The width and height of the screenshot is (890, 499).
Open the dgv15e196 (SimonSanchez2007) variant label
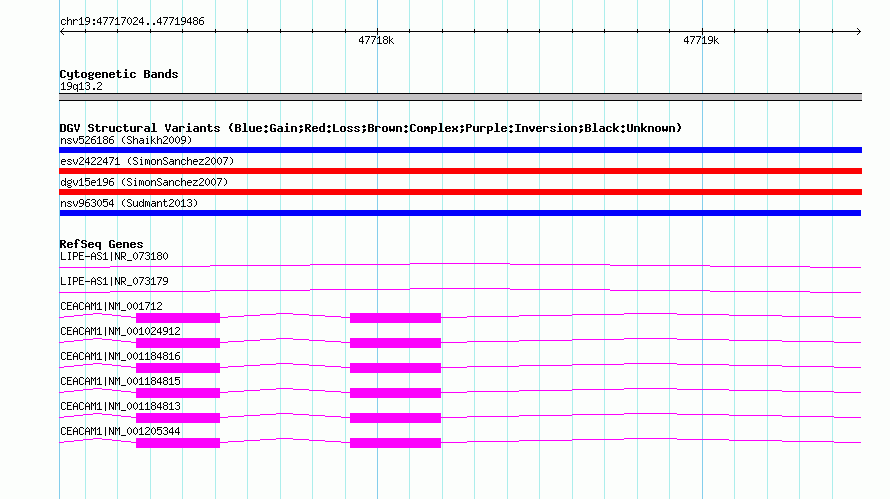tap(144, 182)
